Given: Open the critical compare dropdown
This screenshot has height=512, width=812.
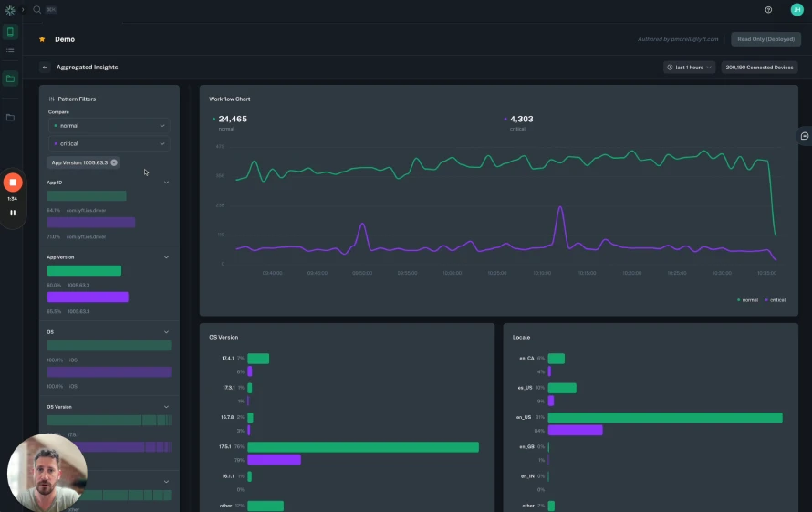Looking at the screenshot, I should (x=109, y=143).
